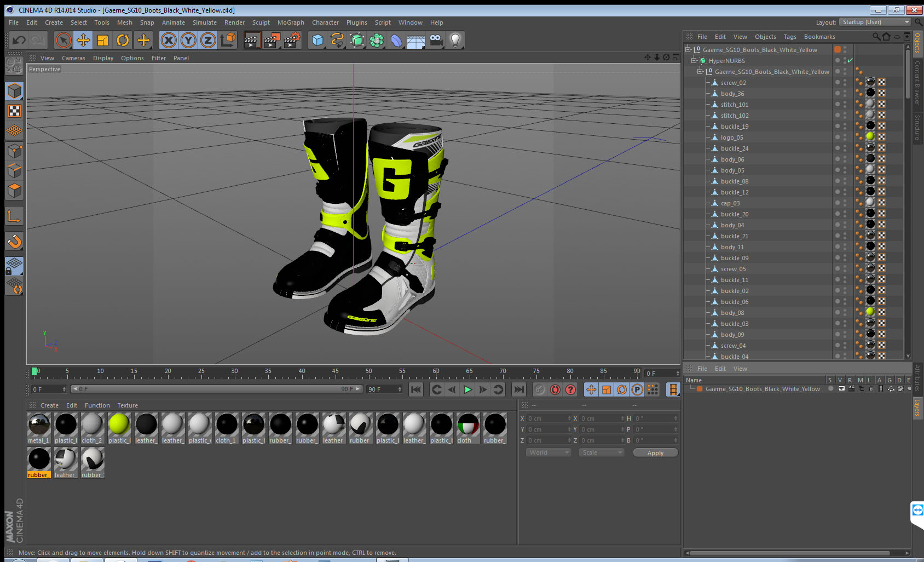Switch to Texture mode checkerboard icon
Screen dimensions: 924x562
[x=14, y=111]
